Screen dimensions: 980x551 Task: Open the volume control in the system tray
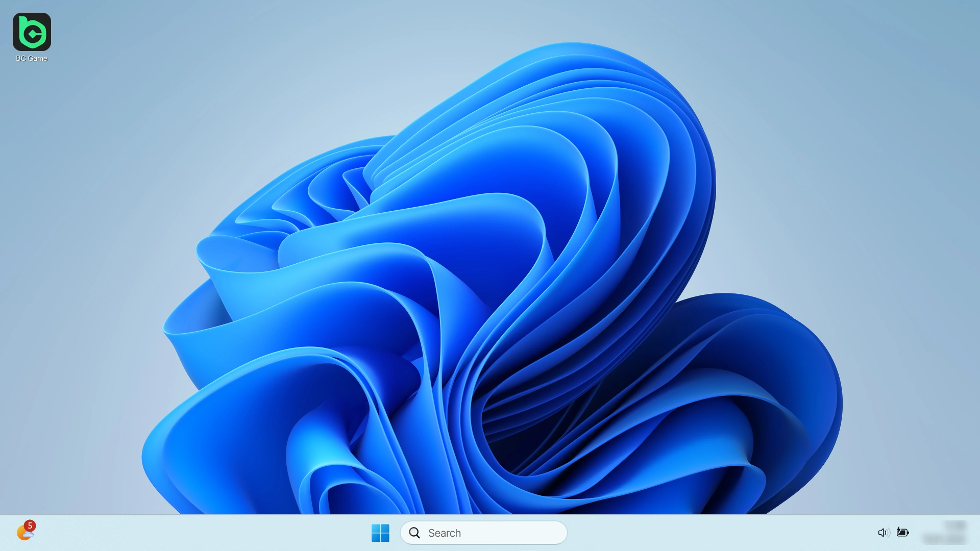(x=883, y=532)
